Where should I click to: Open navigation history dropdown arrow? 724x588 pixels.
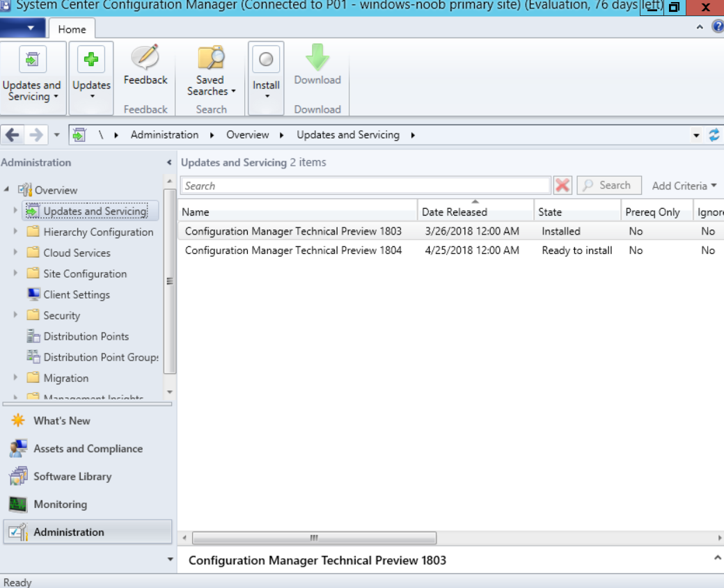pyautogui.click(x=56, y=135)
